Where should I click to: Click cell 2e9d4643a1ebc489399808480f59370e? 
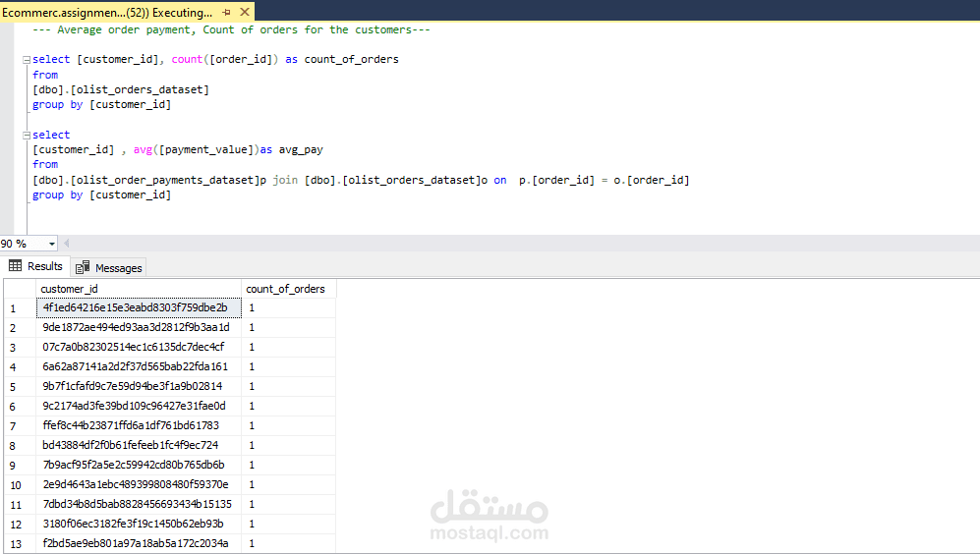coord(139,484)
